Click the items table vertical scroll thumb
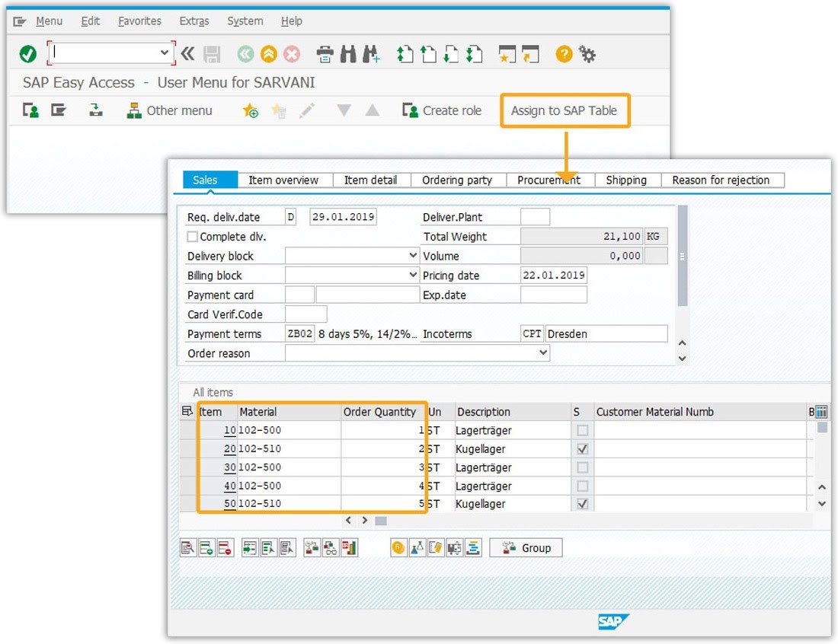Viewport: 838px width, 644px height. coord(823,427)
